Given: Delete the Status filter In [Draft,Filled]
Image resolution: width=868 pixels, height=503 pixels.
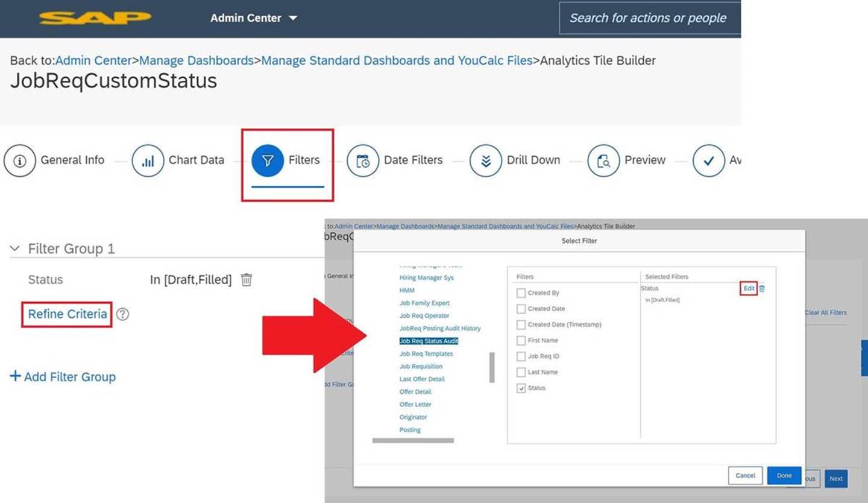Looking at the screenshot, I should click(247, 280).
